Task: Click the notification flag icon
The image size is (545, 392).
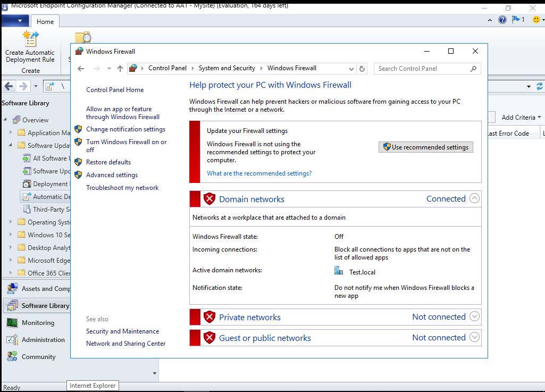Action: 516,20
